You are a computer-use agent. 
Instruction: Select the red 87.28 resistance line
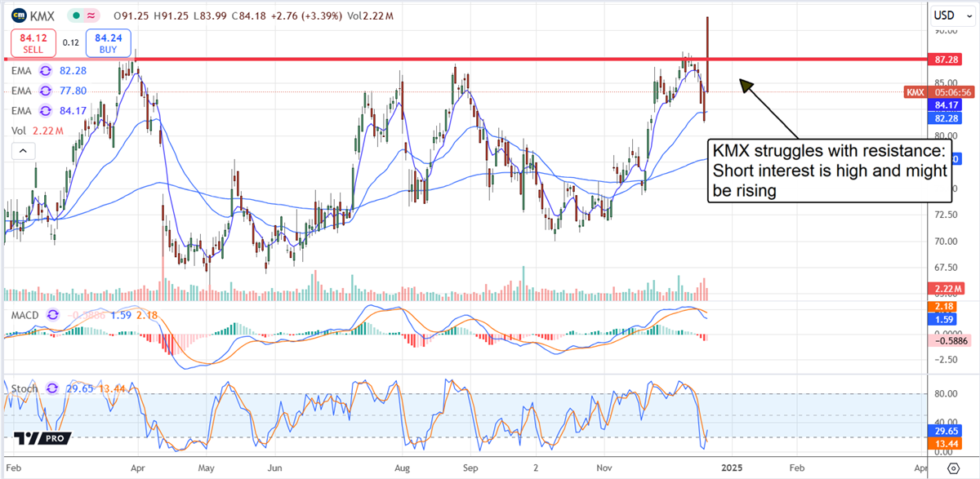(408, 60)
